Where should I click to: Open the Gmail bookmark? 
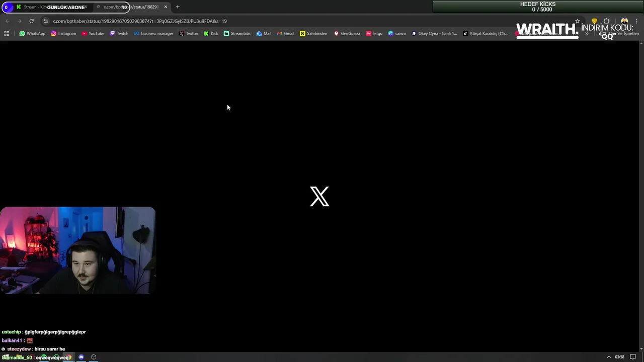click(x=285, y=34)
